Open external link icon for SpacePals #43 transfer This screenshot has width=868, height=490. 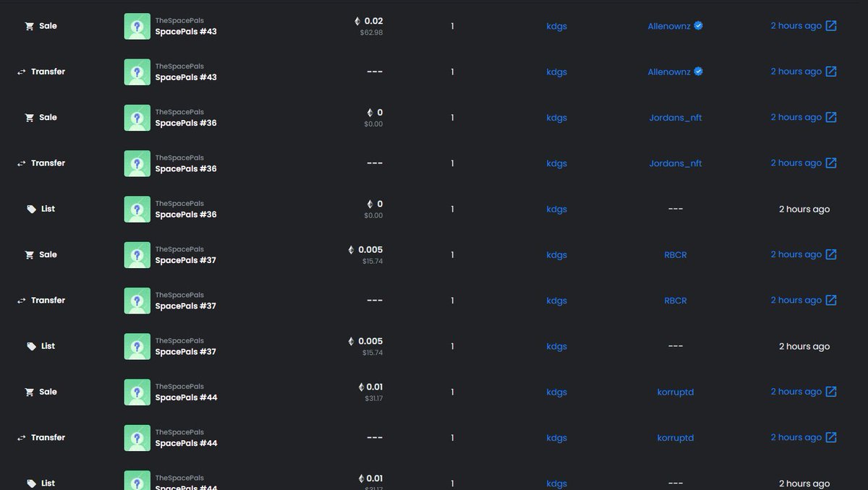(831, 72)
